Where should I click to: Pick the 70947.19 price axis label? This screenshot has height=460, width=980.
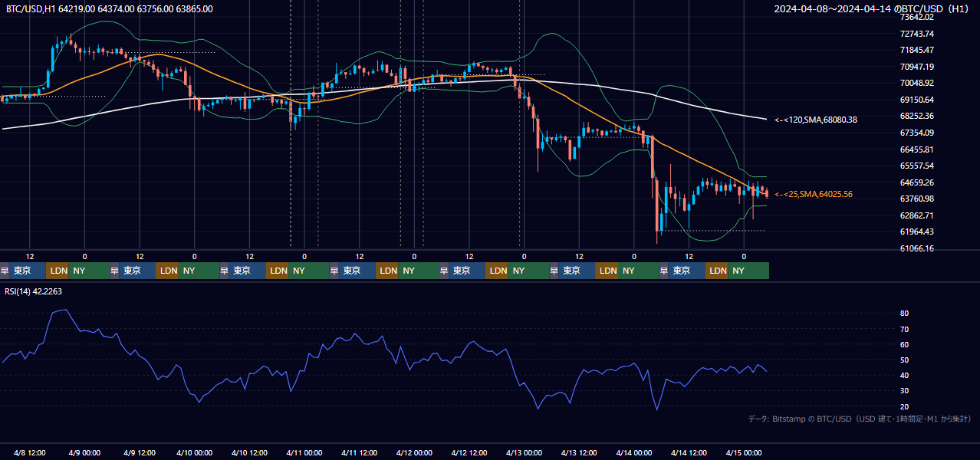pos(916,67)
